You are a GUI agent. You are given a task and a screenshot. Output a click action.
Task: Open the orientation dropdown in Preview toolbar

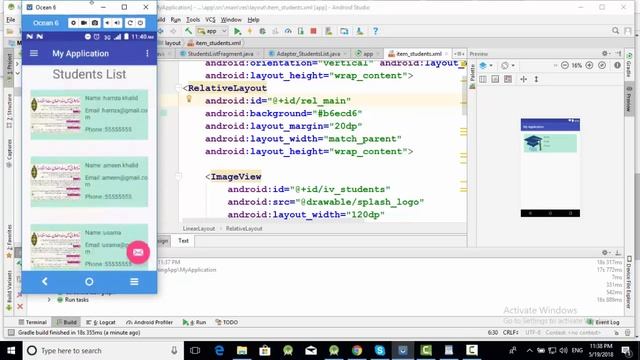[x=508, y=65]
